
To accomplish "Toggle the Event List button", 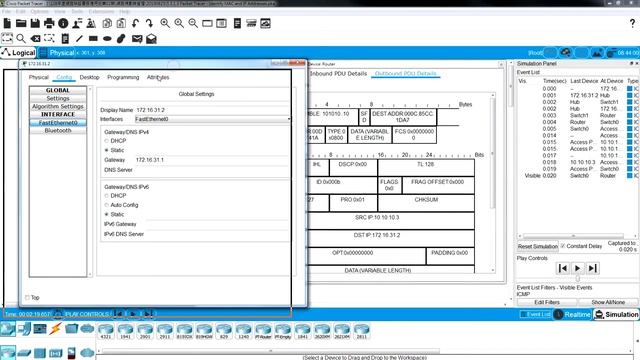I will [x=536, y=314].
